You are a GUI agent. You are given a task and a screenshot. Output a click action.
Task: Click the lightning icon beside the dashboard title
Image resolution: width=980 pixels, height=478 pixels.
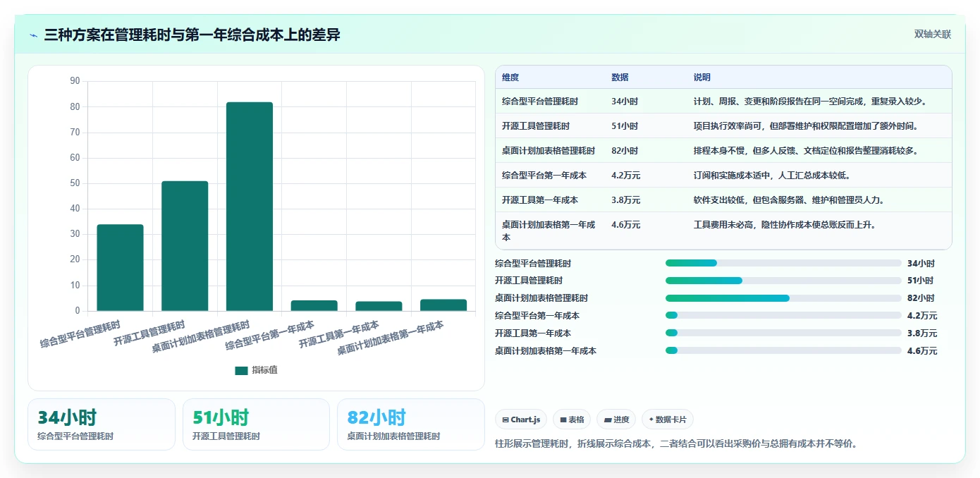(x=34, y=35)
